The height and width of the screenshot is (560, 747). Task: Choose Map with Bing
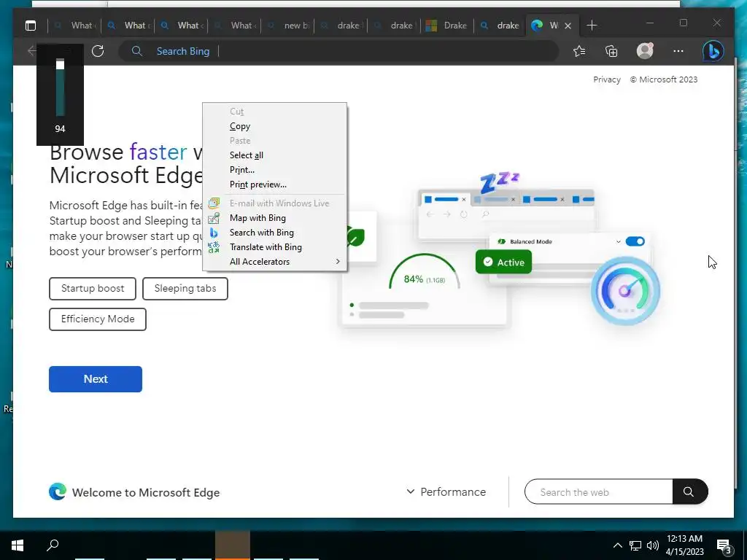pos(274,217)
